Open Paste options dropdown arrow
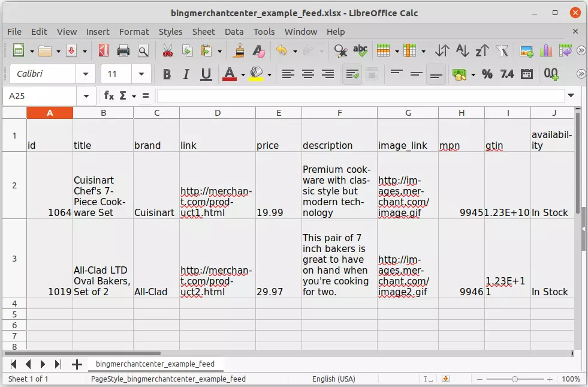 point(219,51)
